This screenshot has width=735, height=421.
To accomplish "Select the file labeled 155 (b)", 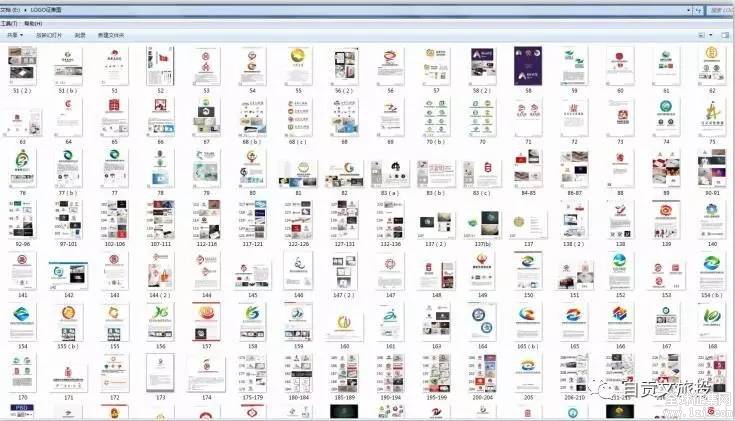I will pyautogui.click(x=68, y=322).
